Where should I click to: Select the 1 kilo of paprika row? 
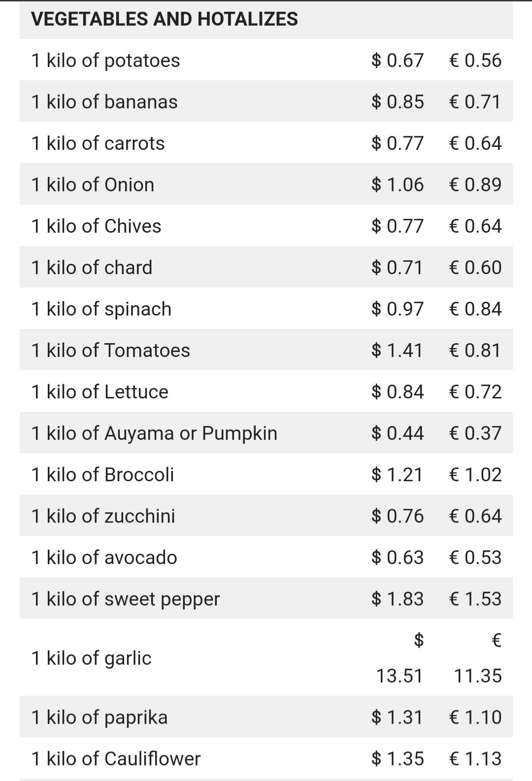[266, 717]
